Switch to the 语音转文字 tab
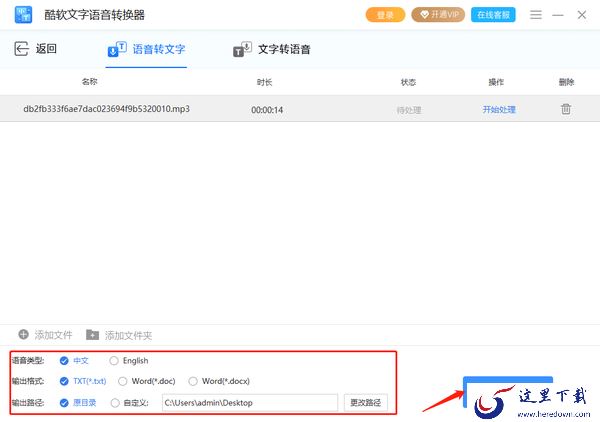600x422 pixels. tap(146, 49)
